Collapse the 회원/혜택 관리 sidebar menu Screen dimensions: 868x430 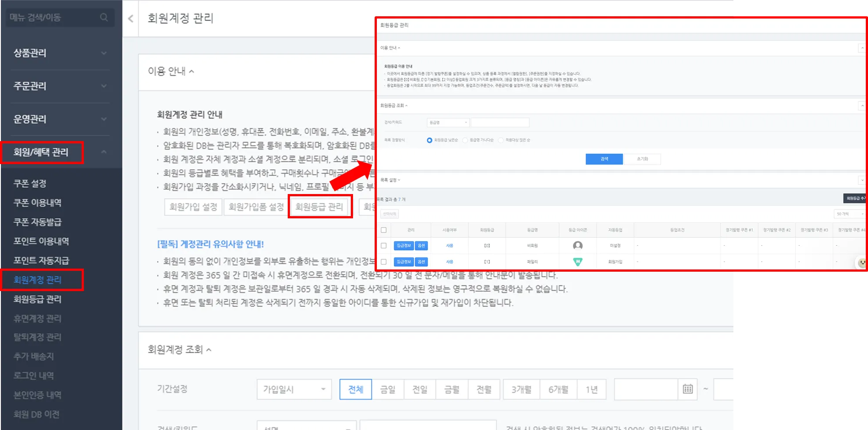coord(61,152)
